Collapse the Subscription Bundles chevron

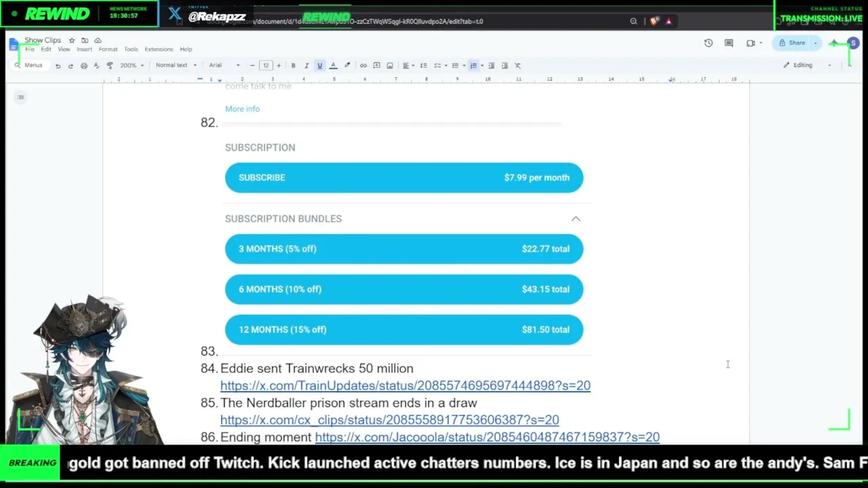pos(576,219)
